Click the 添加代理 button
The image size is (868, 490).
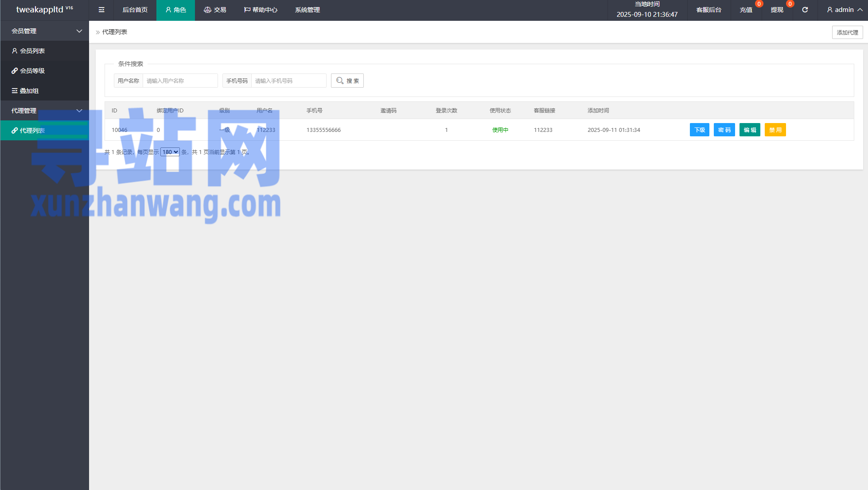[847, 32]
